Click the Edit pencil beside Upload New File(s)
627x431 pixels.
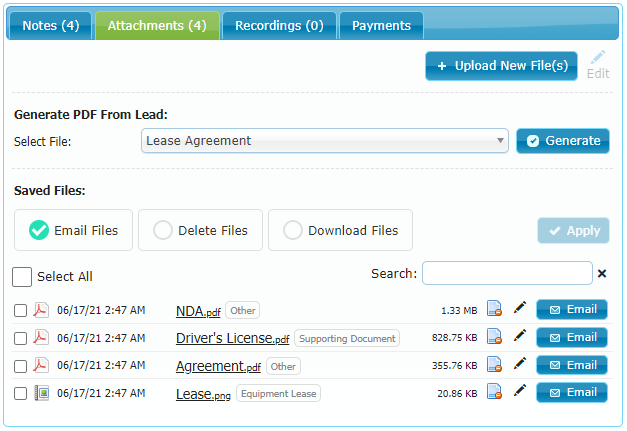pyautogui.click(x=598, y=65)
